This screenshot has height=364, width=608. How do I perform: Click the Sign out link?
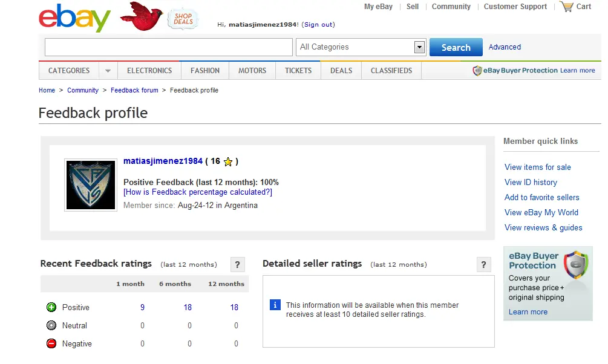pyautogui.click(x=318, y=24)
